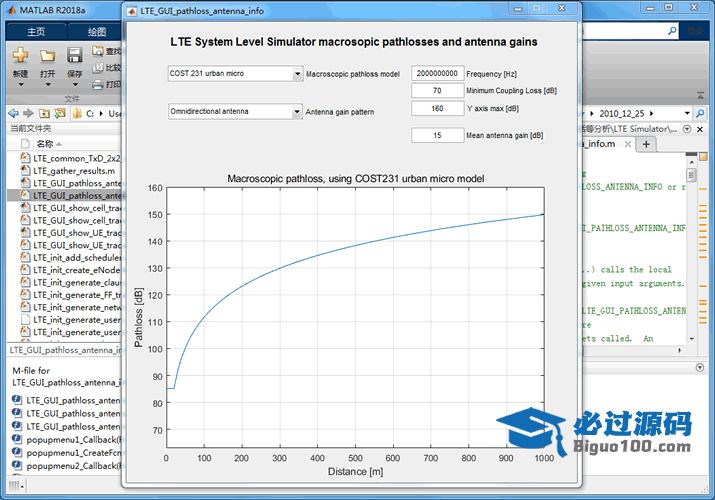The height and width of the screenshot is (500, 715).
Task: Expand the Open (打开) dropdown arrow
Action: pos(48,85)
